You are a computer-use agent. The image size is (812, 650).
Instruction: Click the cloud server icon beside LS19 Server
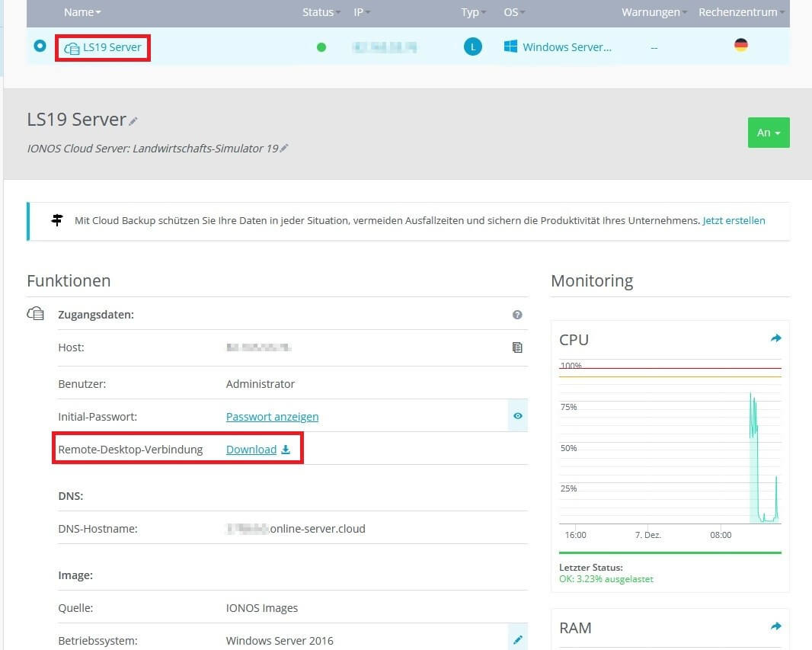pos(72,48)
